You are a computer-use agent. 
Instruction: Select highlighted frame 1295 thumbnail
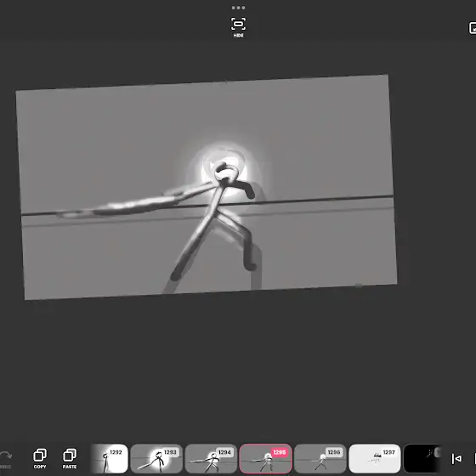click(265, 458)
